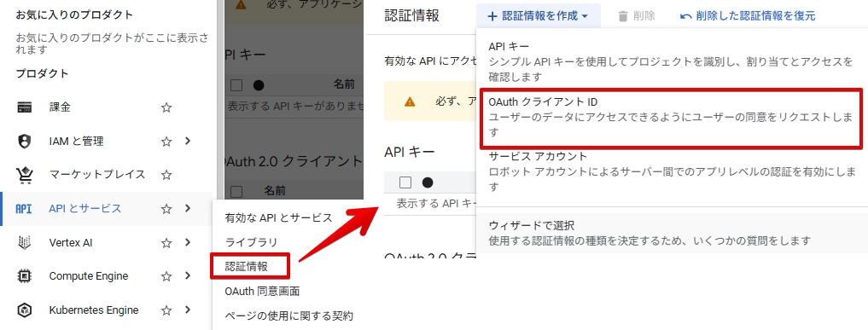
Task: Click the 課金 credit card icon
Action: pyautogui.click(x=25, y=107)
